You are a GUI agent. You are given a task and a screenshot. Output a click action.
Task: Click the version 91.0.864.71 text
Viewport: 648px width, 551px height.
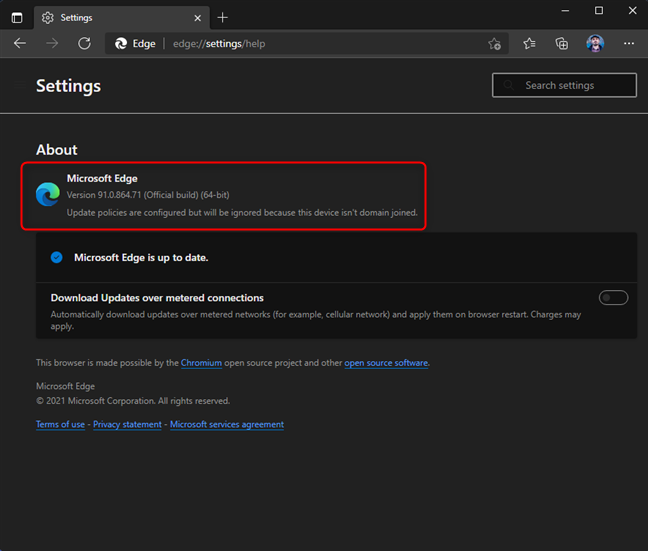[148, 195]
